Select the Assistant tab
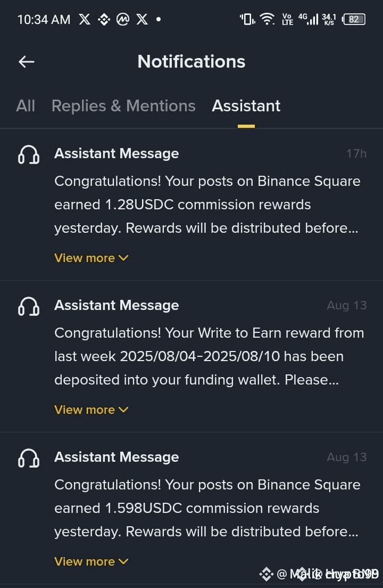 pyautogui.click(x=246, y=106)
